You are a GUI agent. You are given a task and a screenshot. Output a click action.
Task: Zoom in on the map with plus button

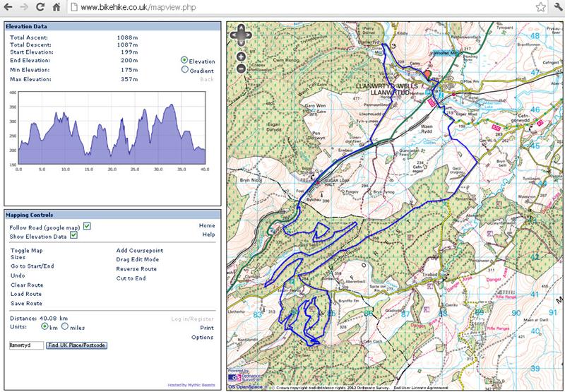tap(242, 57)
